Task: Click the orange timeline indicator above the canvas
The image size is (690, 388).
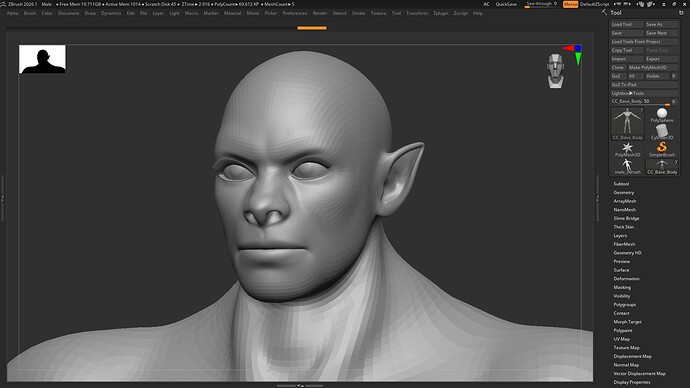Action: 312,28
